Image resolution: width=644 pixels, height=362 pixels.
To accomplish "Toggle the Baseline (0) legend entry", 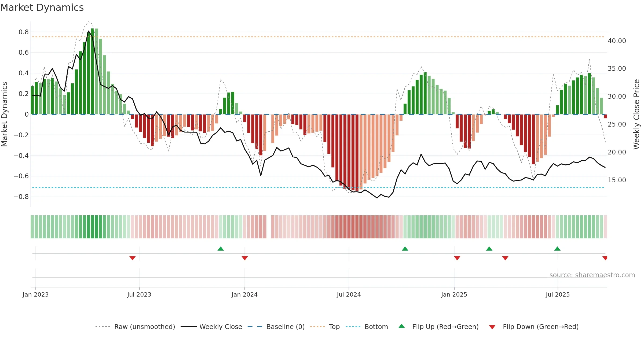I will click(x=276, y=327).
